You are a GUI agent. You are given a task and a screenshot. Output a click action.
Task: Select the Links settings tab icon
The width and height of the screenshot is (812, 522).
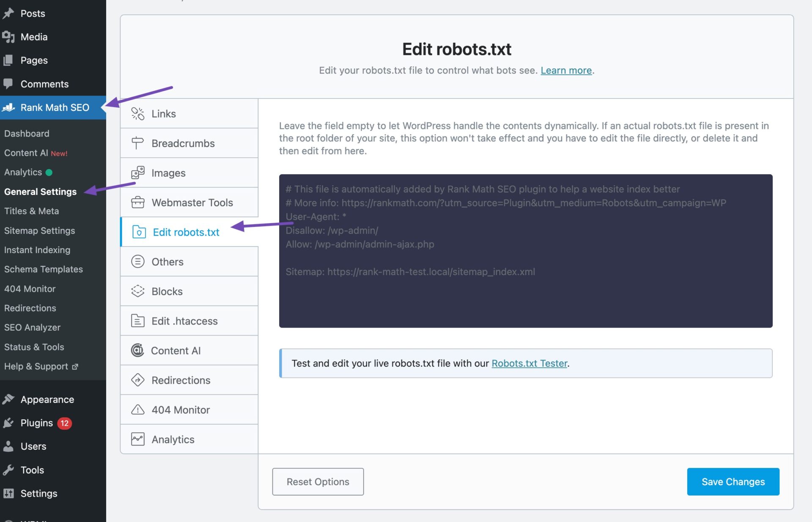pos(137,113)
